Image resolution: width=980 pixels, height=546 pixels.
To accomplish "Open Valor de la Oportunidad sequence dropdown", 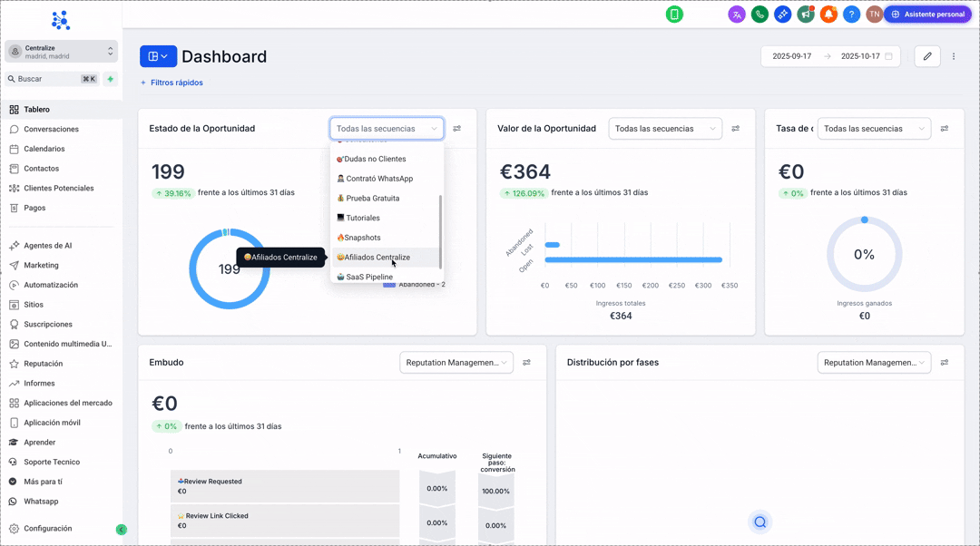I will click(664, 129).
